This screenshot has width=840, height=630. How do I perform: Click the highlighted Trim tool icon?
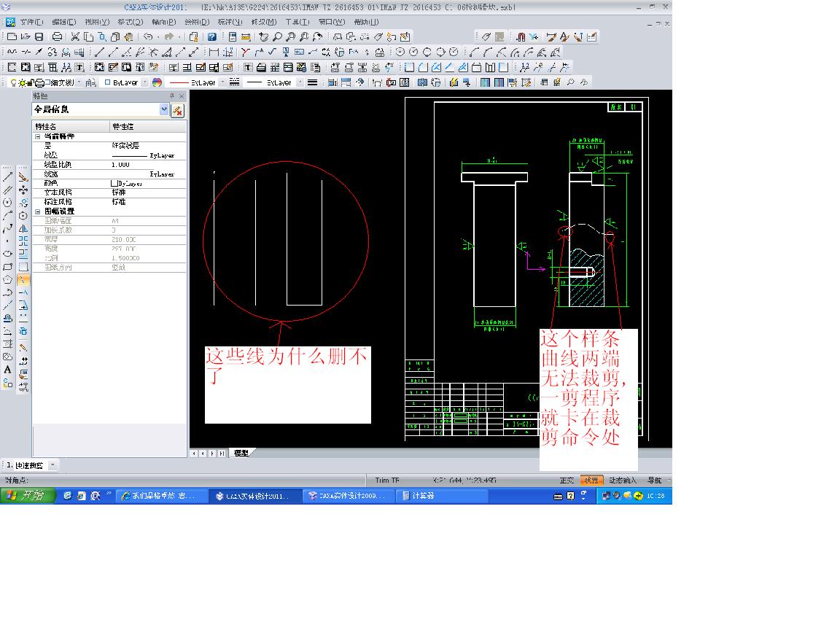pos(23,280)
